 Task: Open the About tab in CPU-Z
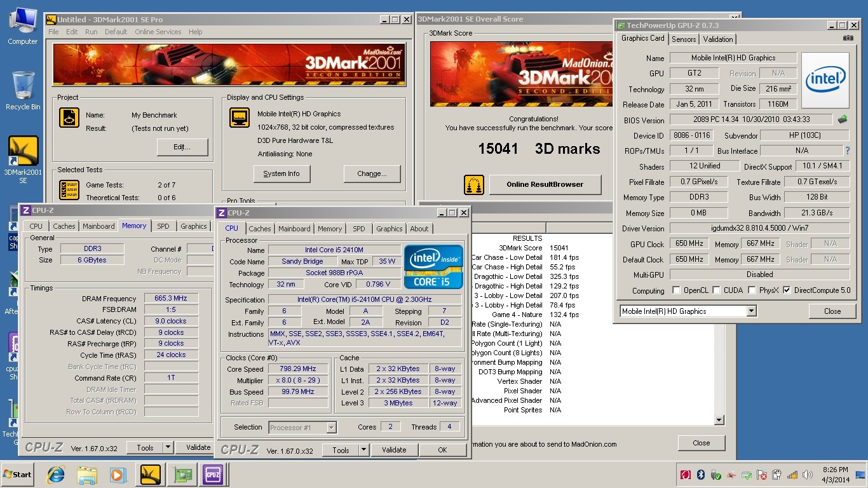(419, 229)
